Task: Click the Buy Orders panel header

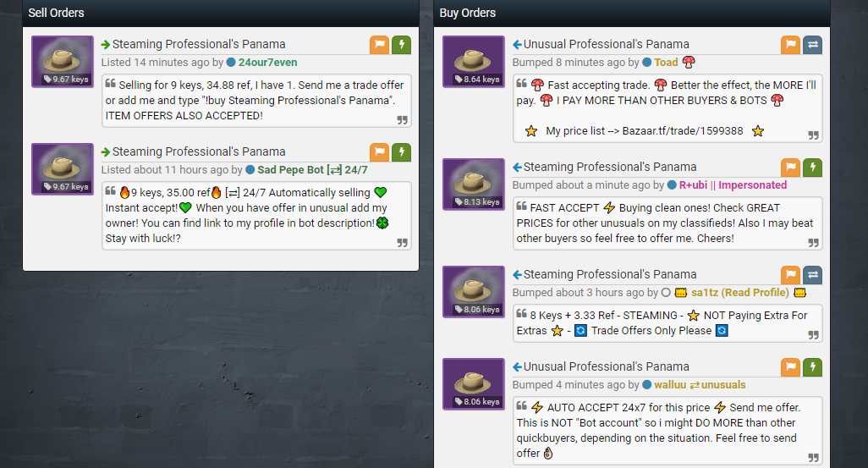Action: (632, 13)
